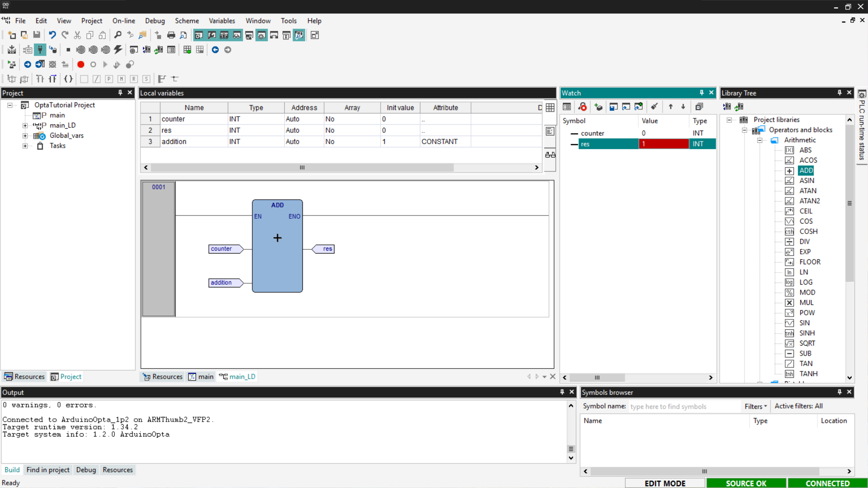Open the Filters dropdown in Symbols browser

[755, 406]
